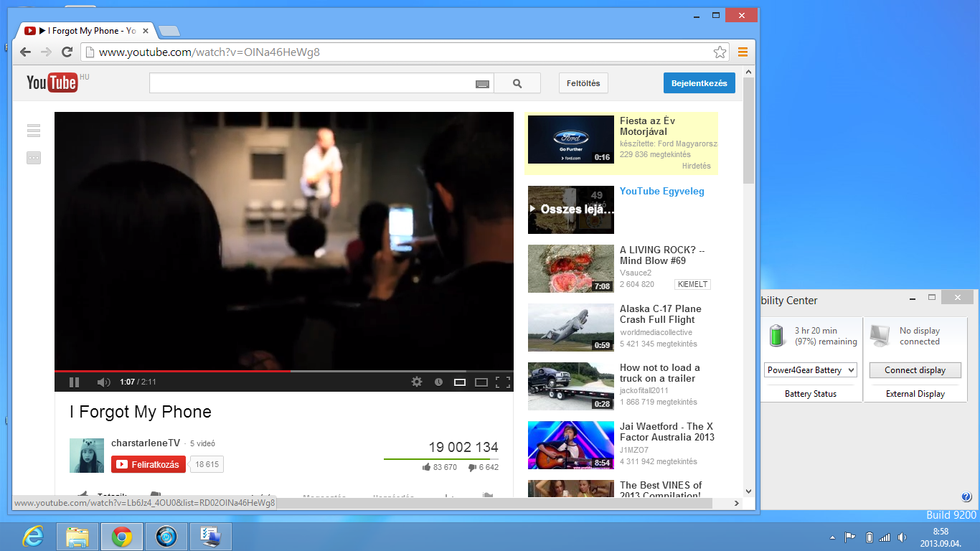Click the 19 002 134 view count
The height and width of the screenshot is (551, 980).
point(463,448)
